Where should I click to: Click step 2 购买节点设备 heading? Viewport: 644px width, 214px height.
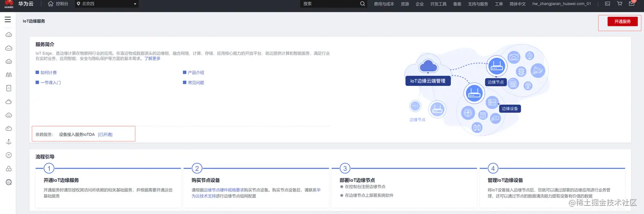coord(206,180)
